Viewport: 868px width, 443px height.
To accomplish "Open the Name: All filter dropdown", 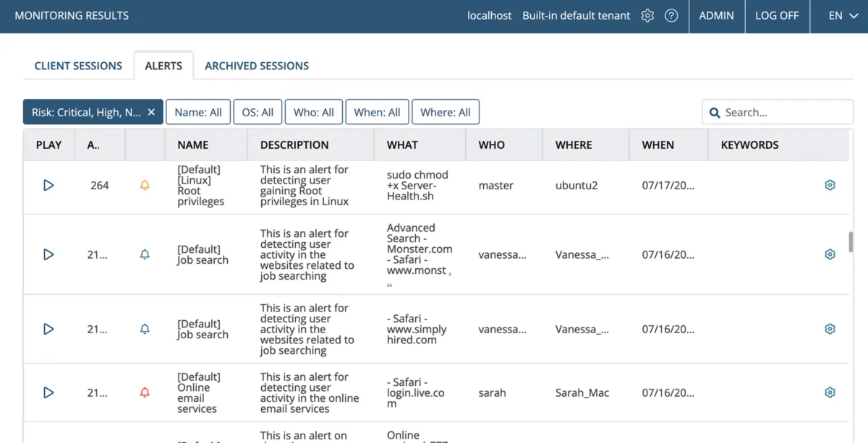I will coord(198,112).
